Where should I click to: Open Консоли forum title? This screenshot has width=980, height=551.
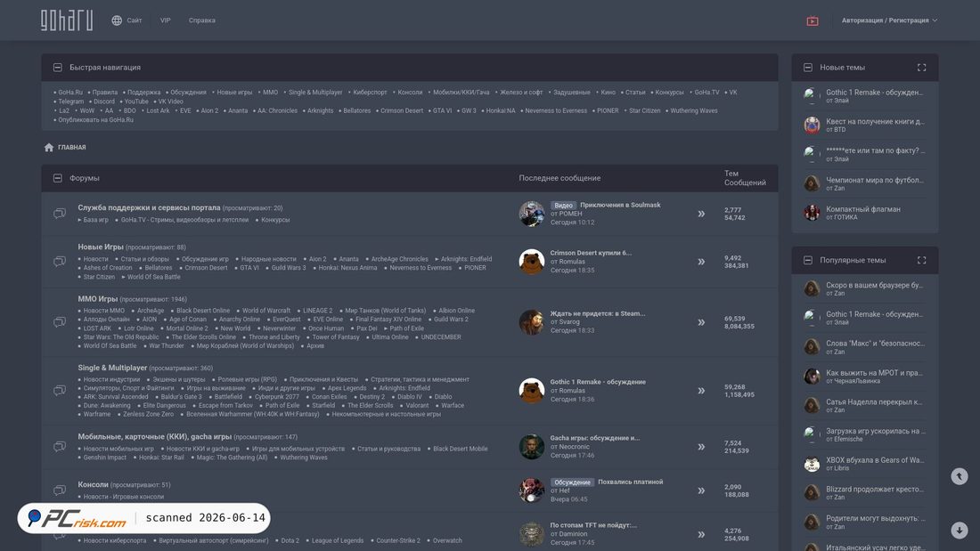(94, 485)
